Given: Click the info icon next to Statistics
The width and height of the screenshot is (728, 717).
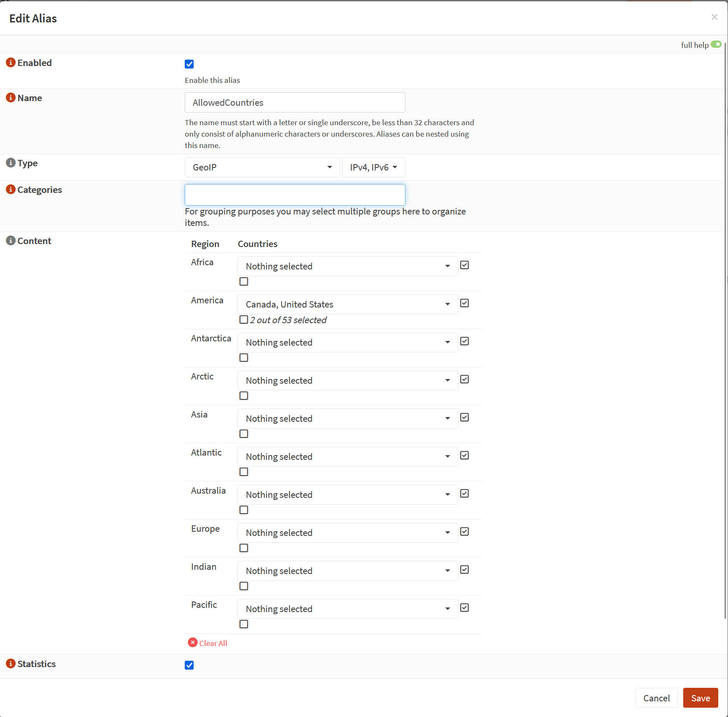Looking at the screenshot, I should pyautogui.click(x=11, y=664).
